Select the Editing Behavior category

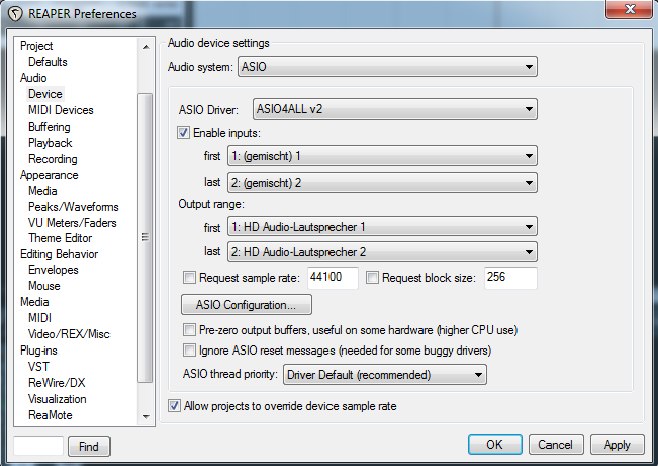pyautogui.click(x=59, y=254)
